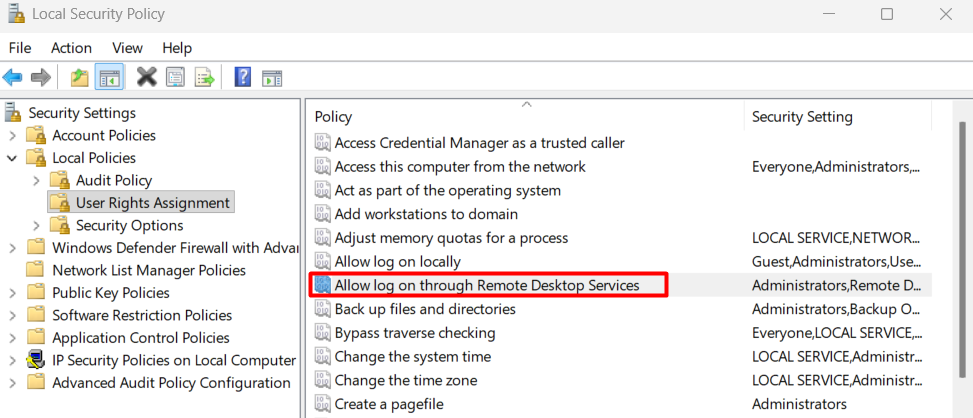The image size is (973, 418).
Task: Click the icon beside Change the time zone
Action: pyautogui.click(x=322, y=380)
